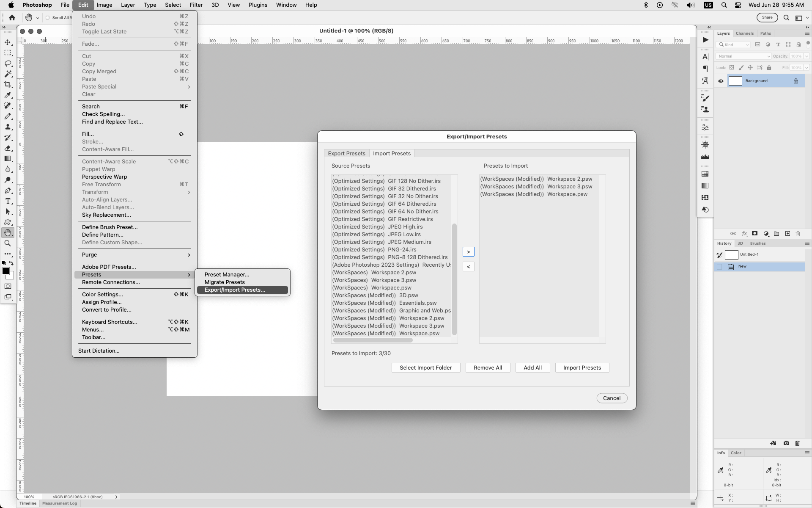
Task: Select the Zoom tool
Action: [8, 243]
